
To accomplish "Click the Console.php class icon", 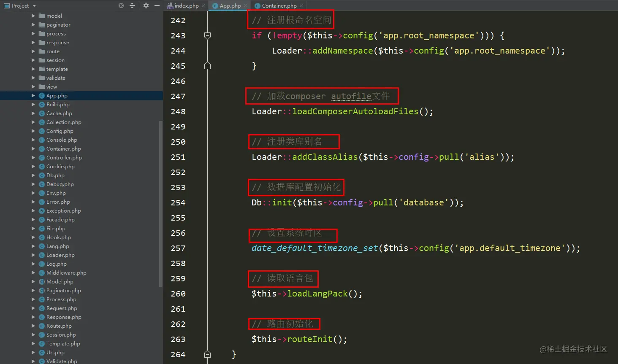I will point(42,140).
